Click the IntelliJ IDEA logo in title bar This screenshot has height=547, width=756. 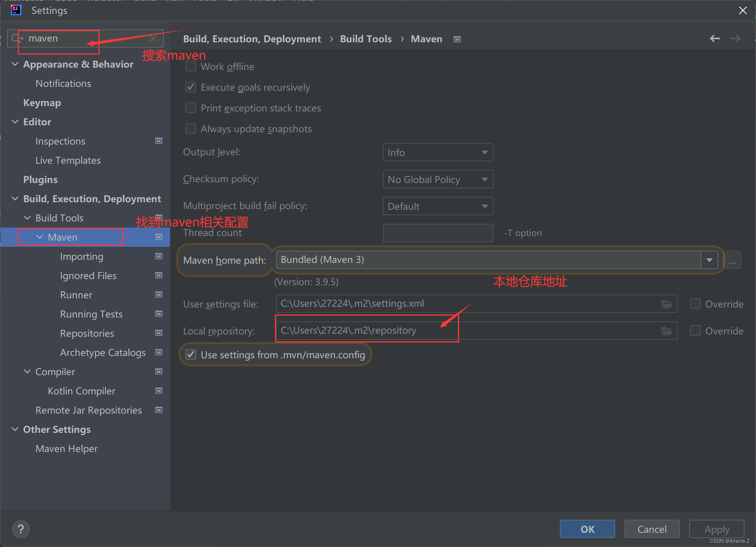click(x=16, y=10)
